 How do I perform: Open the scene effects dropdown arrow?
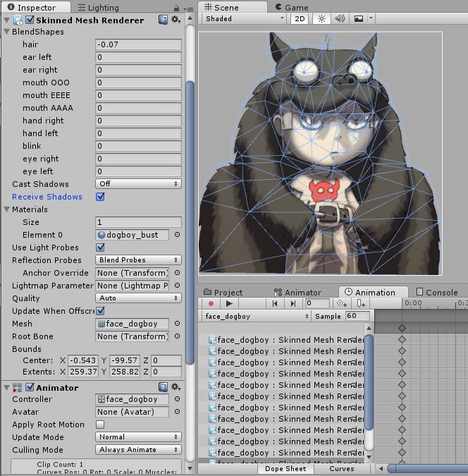tap(371, 18)
